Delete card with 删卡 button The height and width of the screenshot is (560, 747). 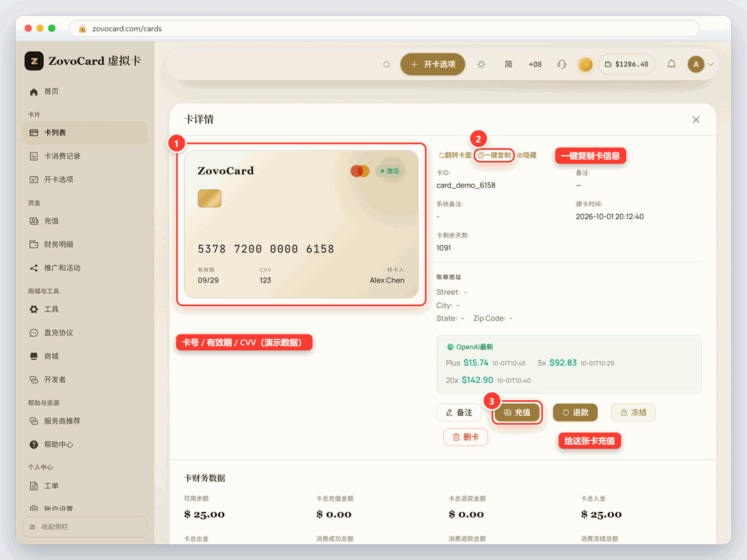click(x=465, y=437)
